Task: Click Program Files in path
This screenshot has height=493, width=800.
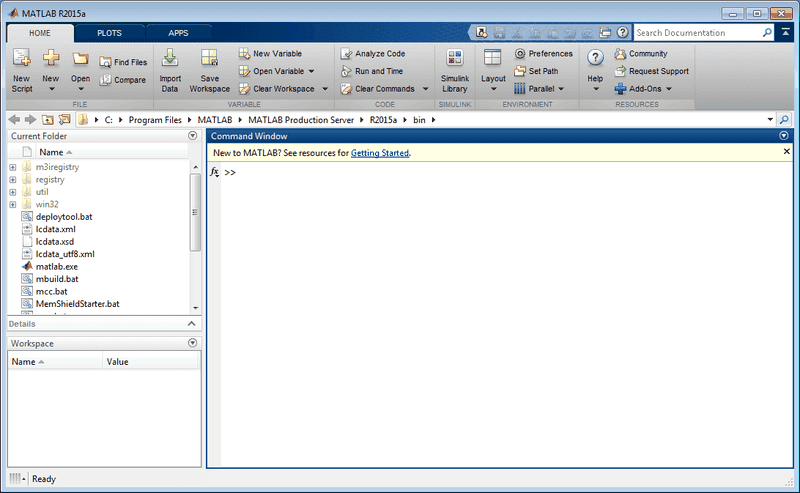Action: coord(155,120)
